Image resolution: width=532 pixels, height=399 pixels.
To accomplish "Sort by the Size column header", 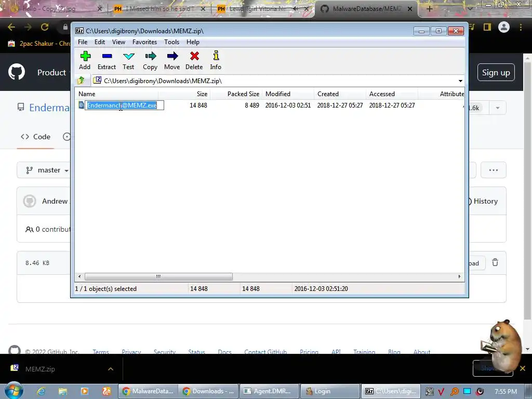I will (x=184, y=94).
